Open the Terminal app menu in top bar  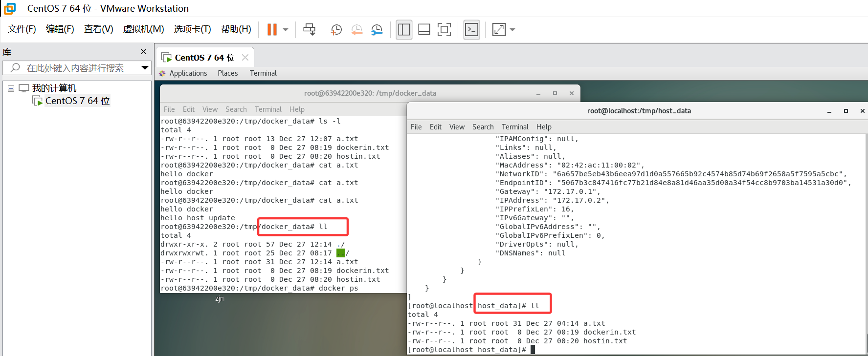[263, 73]
